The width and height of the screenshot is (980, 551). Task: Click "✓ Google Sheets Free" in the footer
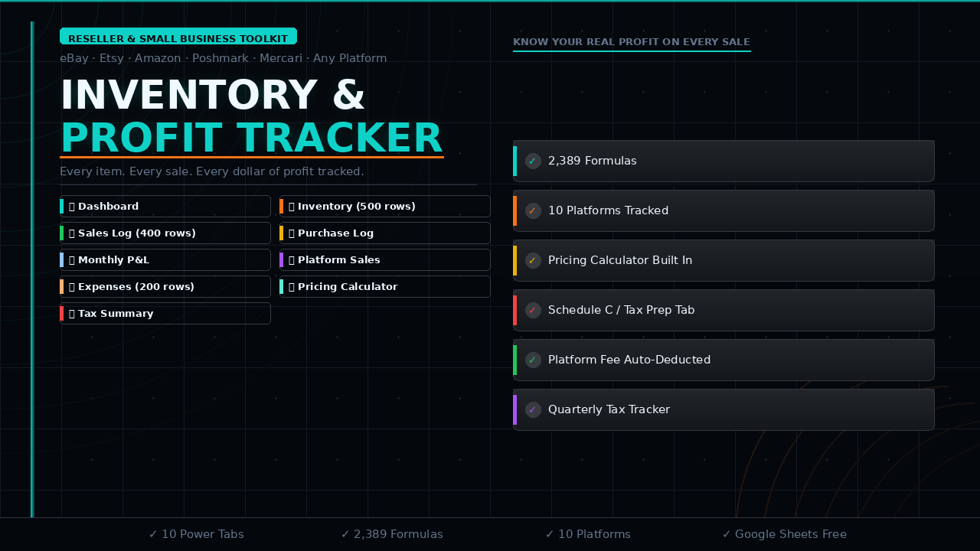pos(785,534)
